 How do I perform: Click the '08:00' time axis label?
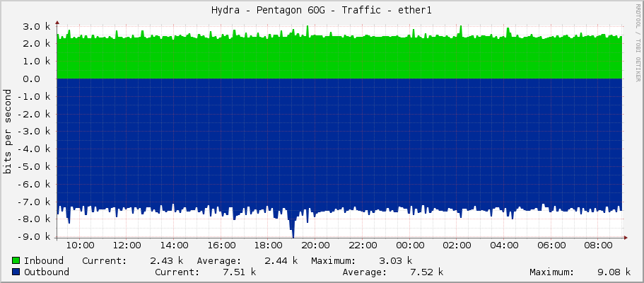click(598, 246)
